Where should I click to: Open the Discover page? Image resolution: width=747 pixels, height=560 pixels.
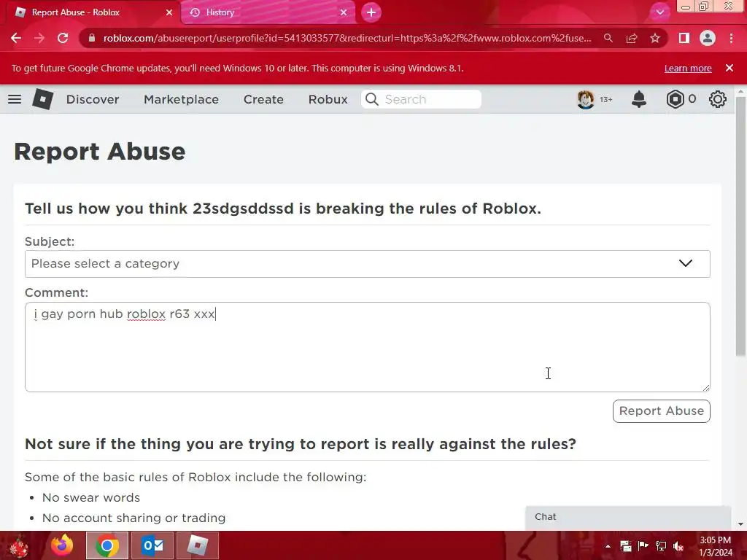coord(93,99)
